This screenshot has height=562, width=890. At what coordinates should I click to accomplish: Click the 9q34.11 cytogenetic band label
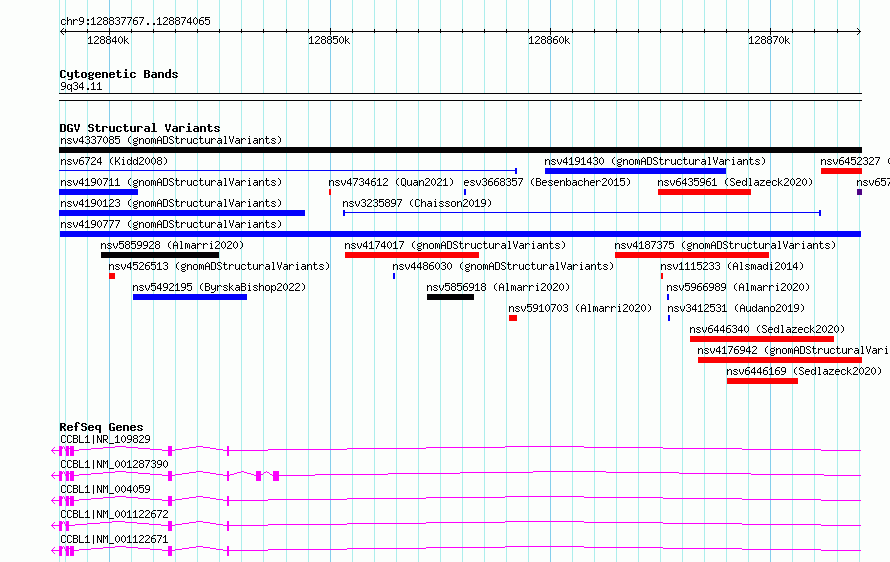click(x=81, y=86)
